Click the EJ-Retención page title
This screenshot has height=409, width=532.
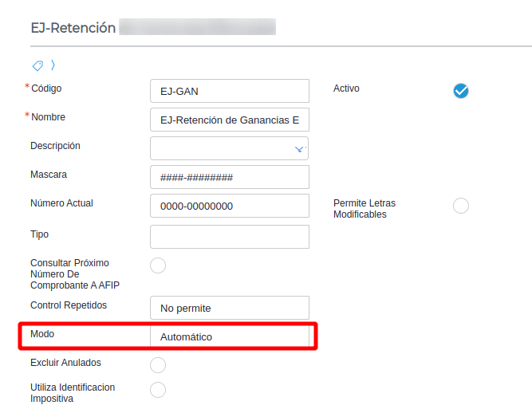point(73,28)
